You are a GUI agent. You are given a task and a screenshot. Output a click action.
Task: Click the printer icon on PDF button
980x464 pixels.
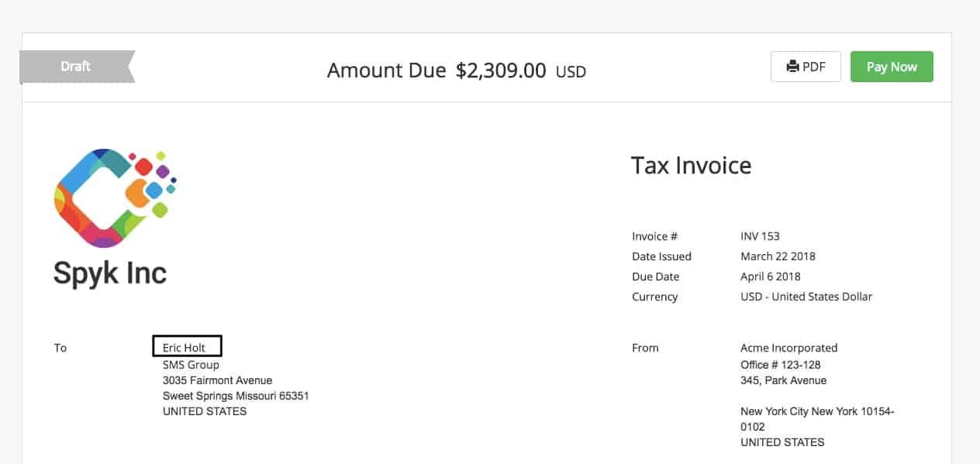(792, 67)
